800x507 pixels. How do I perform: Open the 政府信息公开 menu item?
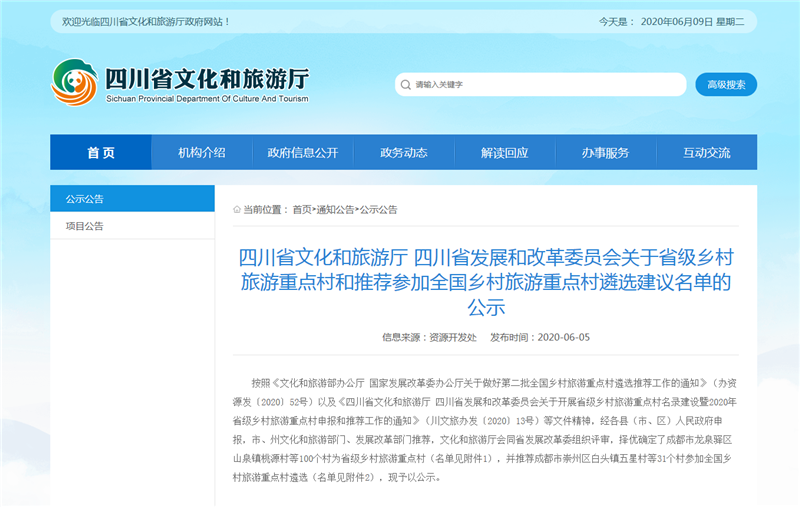(x=303, y=153)
